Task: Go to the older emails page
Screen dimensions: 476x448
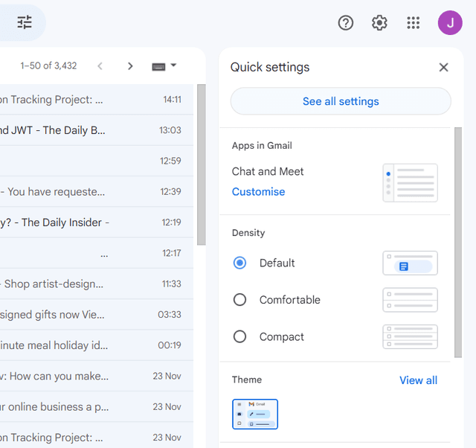Action: click(130, 66)
